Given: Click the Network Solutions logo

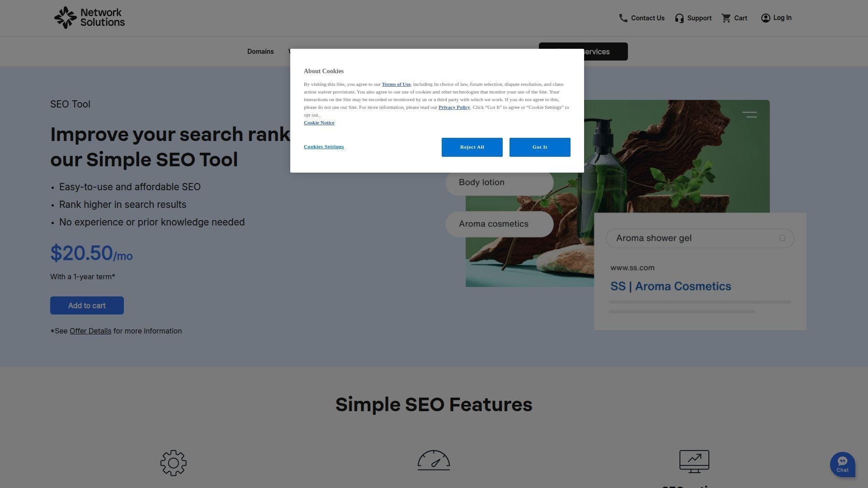Looking at the screenshot, I should coord(89,17).
